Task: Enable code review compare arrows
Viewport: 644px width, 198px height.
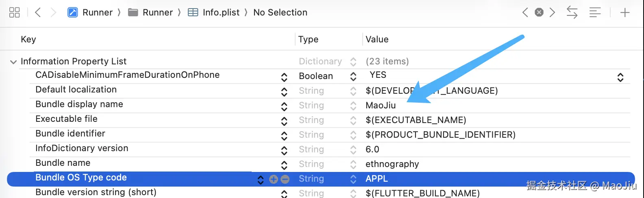Action: click(x=572, y=13)
